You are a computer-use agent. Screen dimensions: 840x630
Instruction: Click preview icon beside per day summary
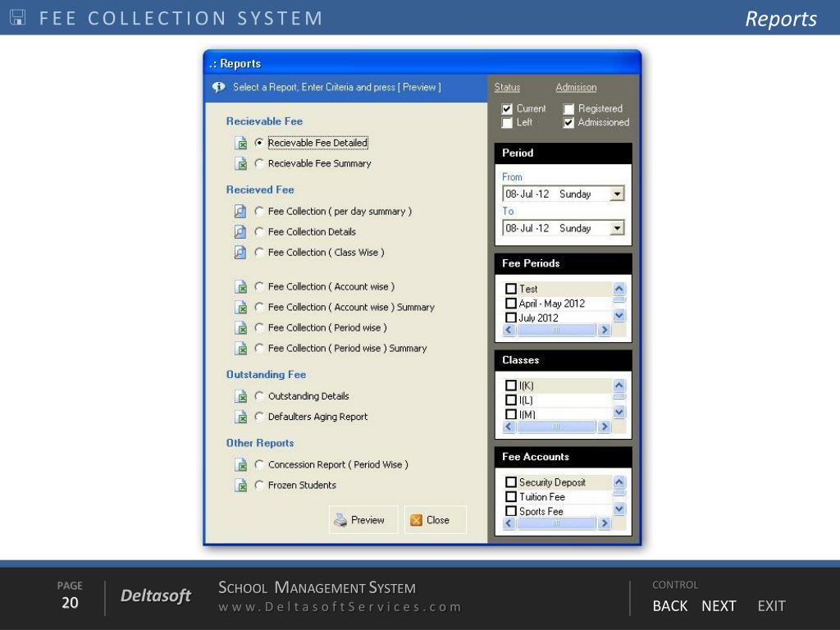pos(240,212)
